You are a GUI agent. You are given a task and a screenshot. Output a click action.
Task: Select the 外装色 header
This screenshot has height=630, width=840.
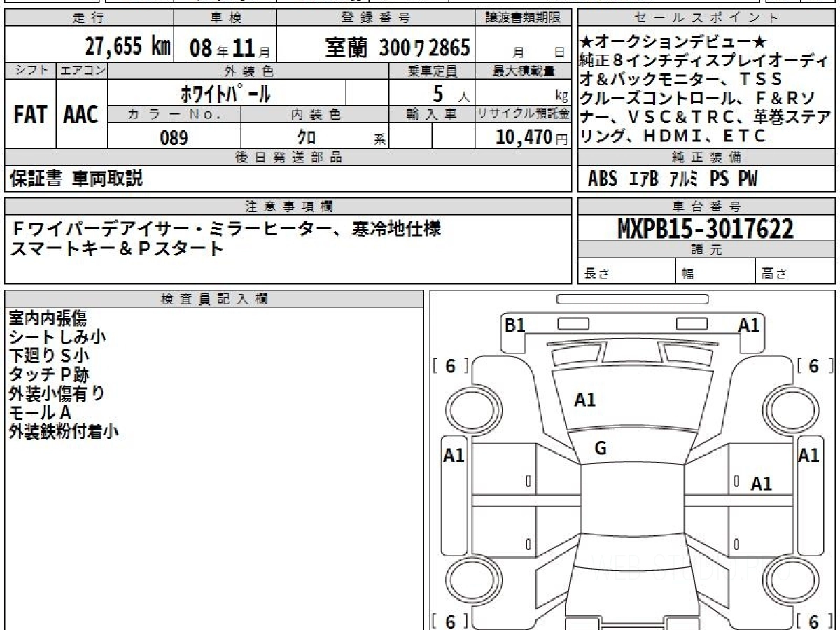coord(248,71)
